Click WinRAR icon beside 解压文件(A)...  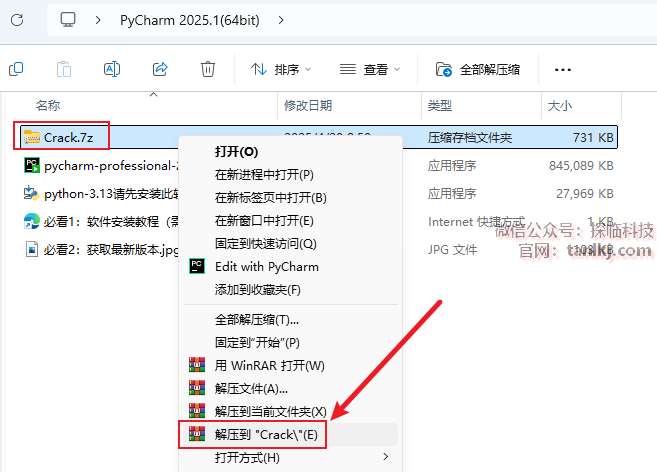pos(197,388)
